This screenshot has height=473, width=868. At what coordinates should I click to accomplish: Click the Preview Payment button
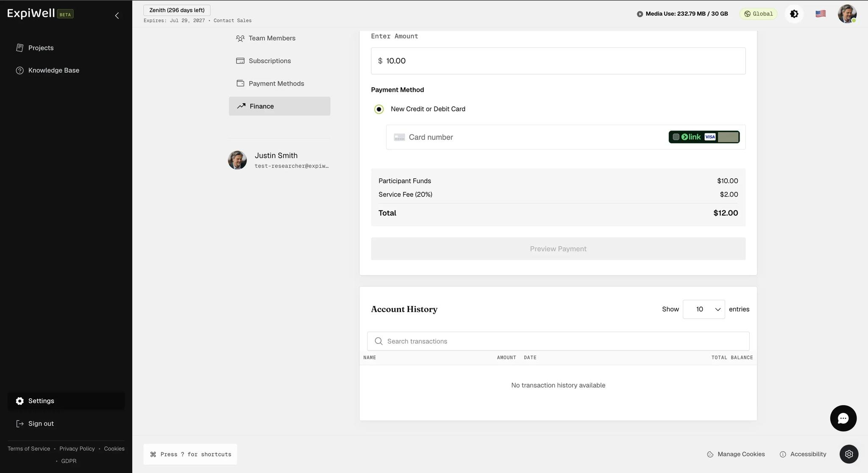click(x=558, y=249)
